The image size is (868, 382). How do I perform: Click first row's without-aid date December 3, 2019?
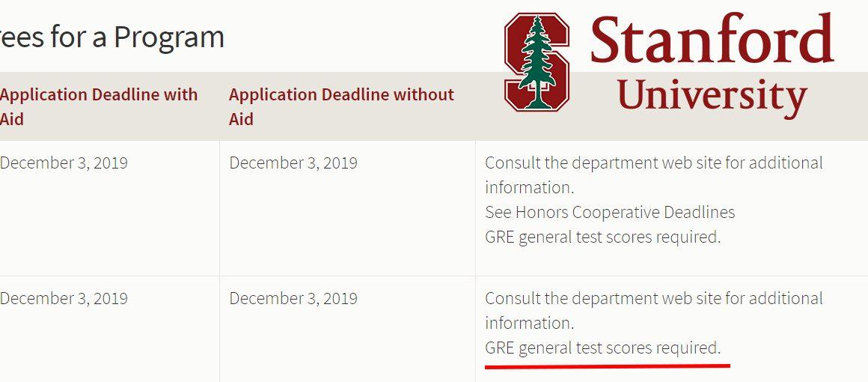(293, 163)
